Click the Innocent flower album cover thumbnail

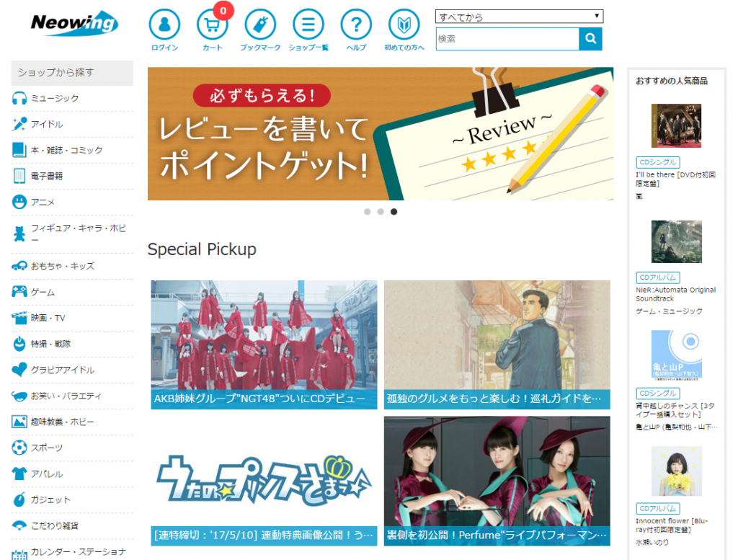coord(676,471)
